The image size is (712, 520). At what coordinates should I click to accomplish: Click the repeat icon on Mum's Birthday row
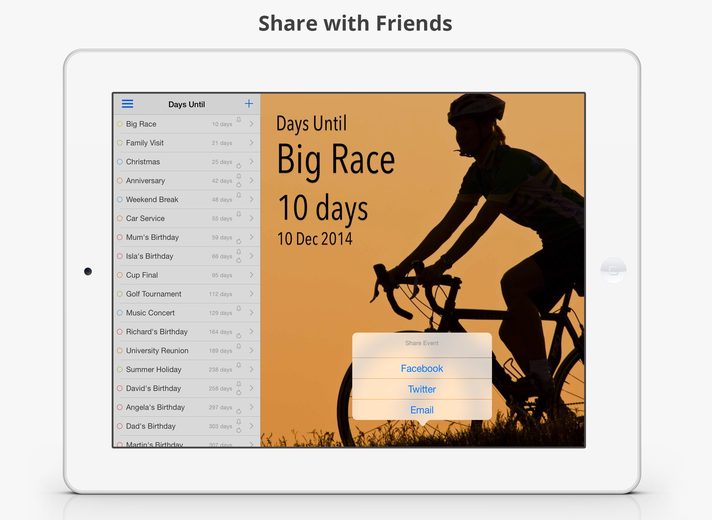[239, 242]
